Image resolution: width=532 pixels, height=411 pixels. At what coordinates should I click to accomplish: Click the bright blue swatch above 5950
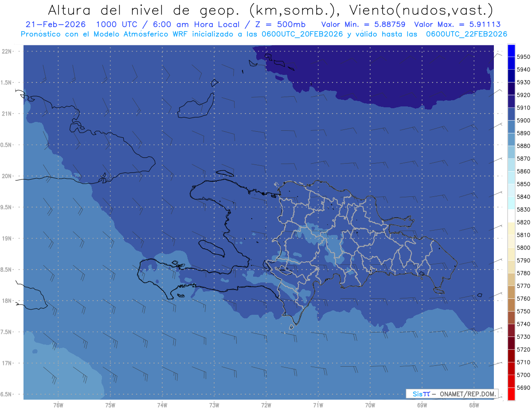click(x=511, y=51)
